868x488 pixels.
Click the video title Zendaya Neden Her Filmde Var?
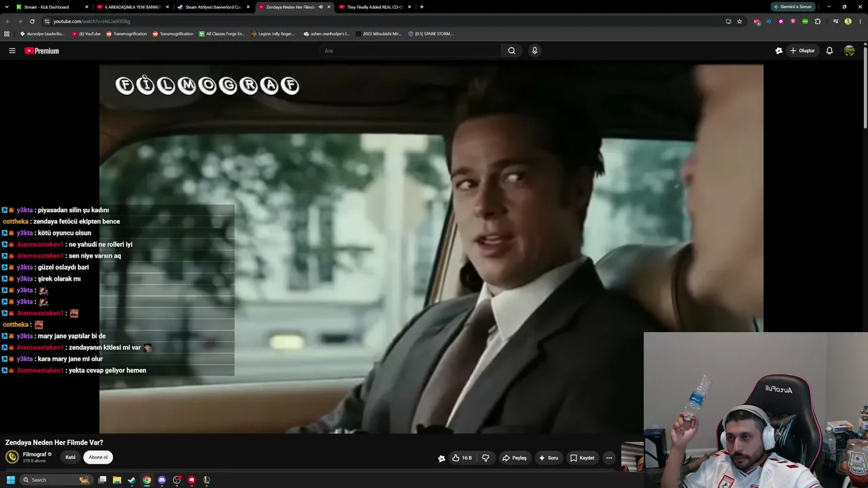pos(54,443)
